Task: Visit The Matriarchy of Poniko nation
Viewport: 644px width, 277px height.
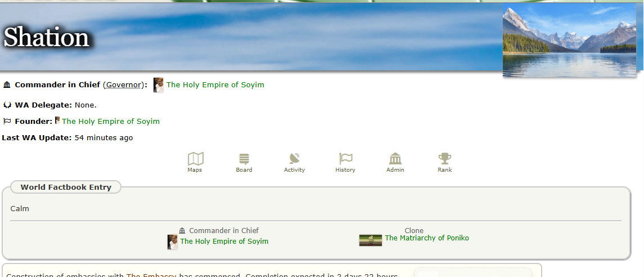Action: 426,238
